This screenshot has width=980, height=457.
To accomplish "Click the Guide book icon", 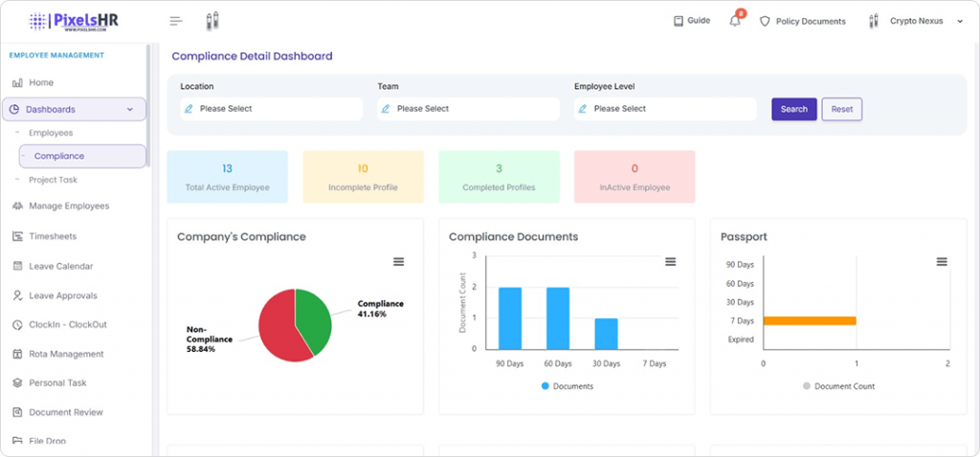I will tap(679, 20).
